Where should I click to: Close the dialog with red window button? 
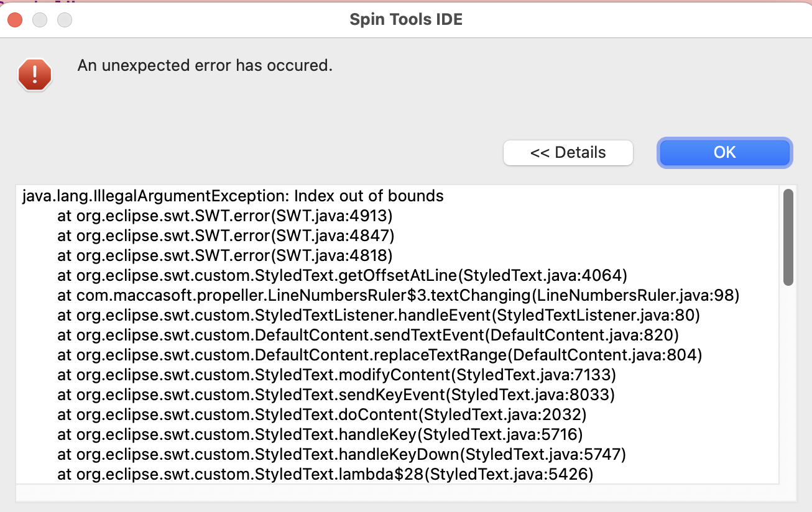pos(15,19)
